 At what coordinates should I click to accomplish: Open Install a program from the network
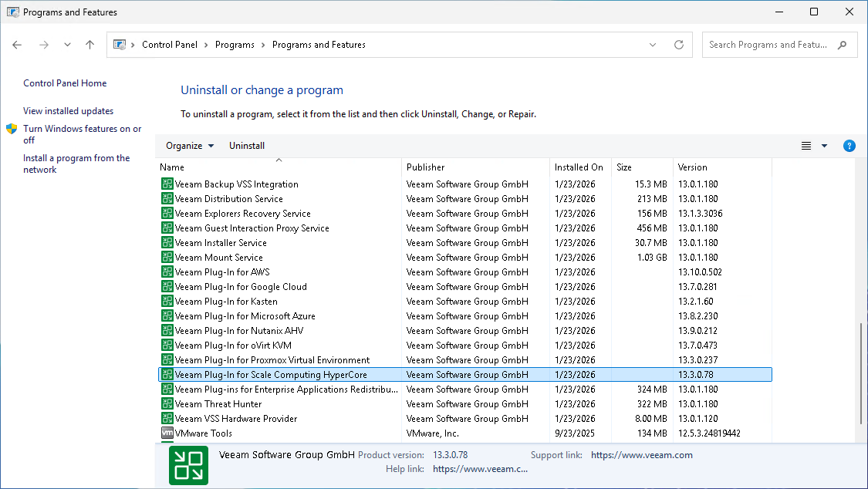(x=76, y=164)
